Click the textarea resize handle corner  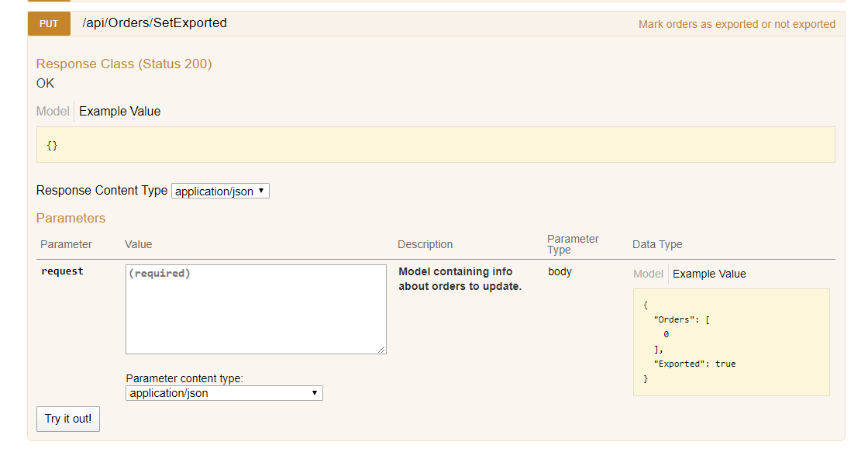(382, 350)
